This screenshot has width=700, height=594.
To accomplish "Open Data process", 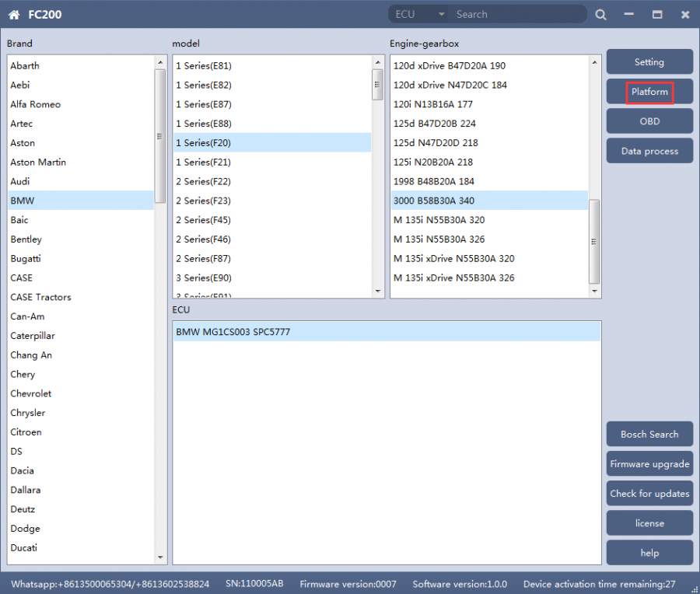I will click(649, 151).
